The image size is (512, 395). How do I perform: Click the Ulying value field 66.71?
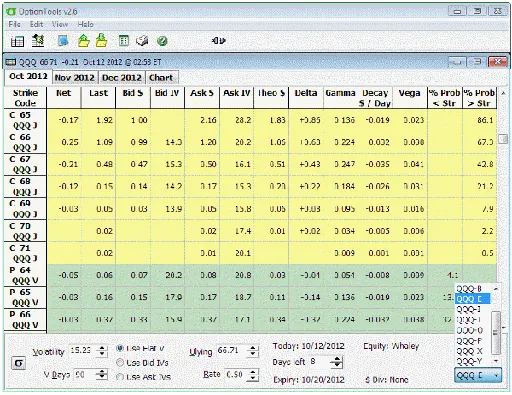[x=232, y=351]
